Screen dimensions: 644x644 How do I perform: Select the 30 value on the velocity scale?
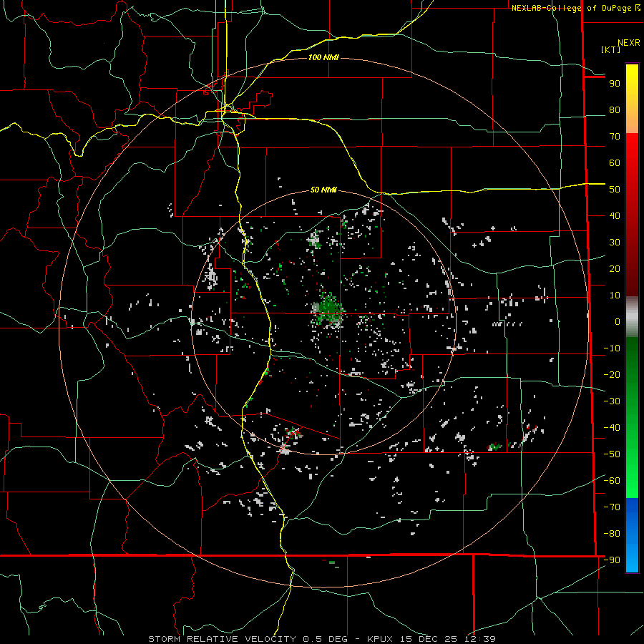click(615, 243)
